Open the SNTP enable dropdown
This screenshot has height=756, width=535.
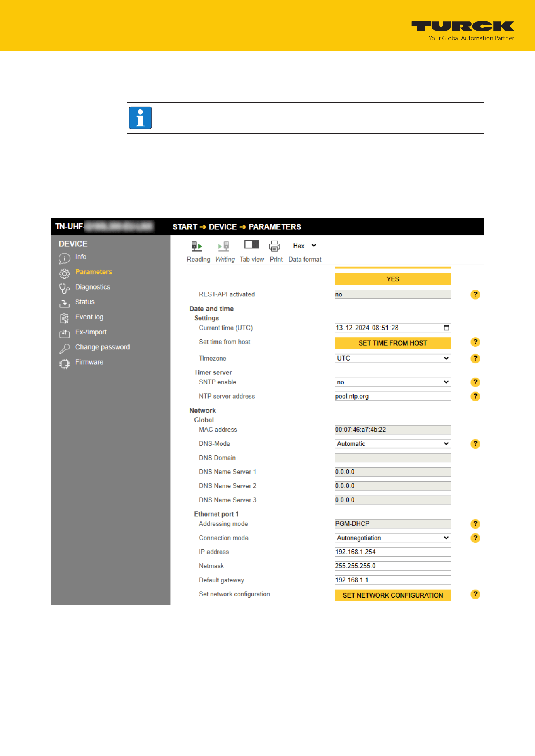pyautogui.click(x=393, y=382)
